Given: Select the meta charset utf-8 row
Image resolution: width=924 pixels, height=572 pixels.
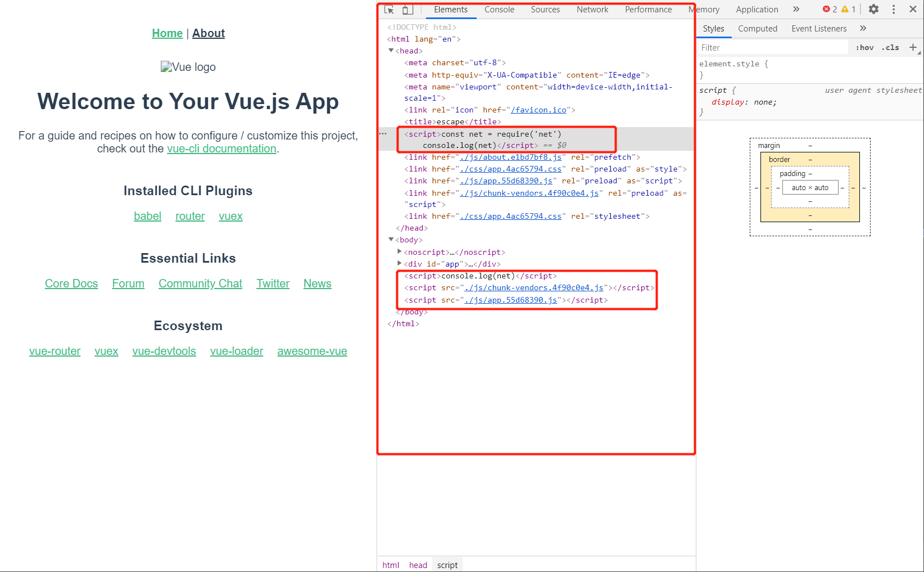Looking at the screenshot, I should point(455,62).
